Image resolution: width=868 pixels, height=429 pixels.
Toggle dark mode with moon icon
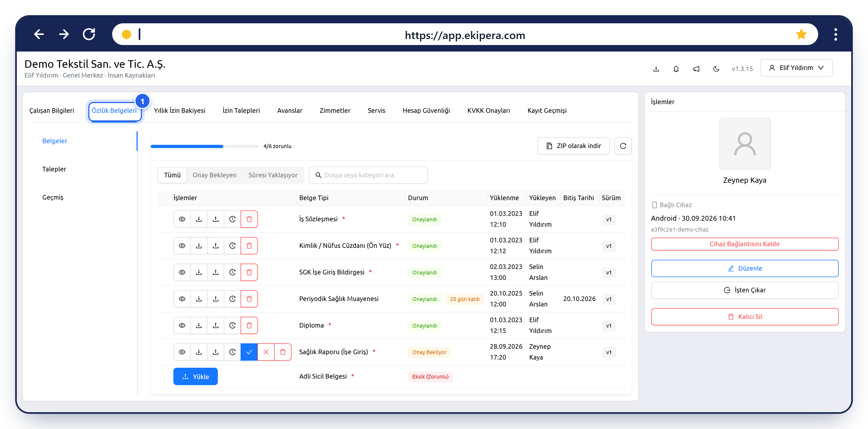tap(716, 69)
